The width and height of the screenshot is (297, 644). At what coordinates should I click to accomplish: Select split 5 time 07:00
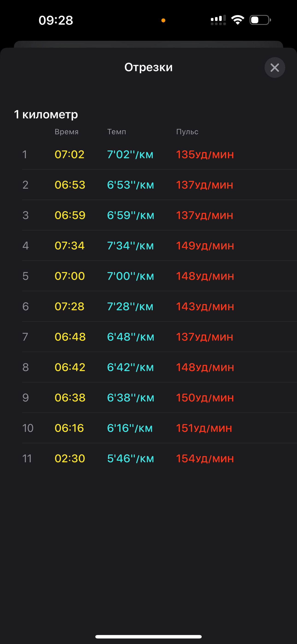click(70, 276)
